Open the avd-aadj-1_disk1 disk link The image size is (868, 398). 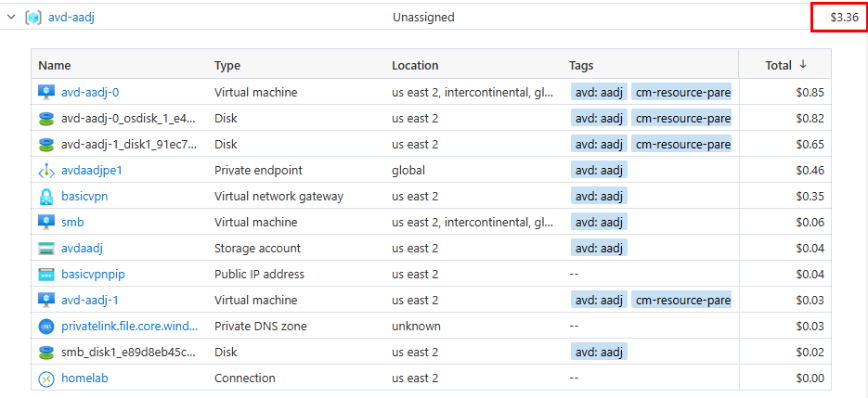click(129, 144)
